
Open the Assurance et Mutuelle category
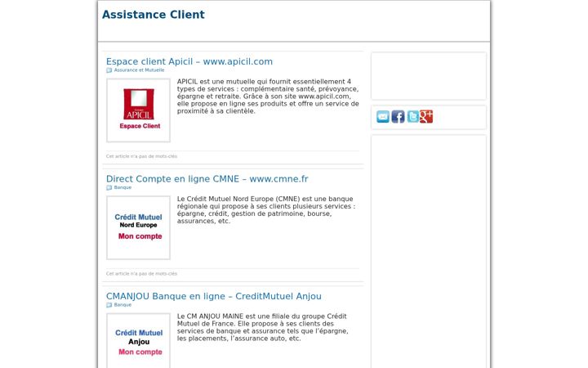pos(139,70)
